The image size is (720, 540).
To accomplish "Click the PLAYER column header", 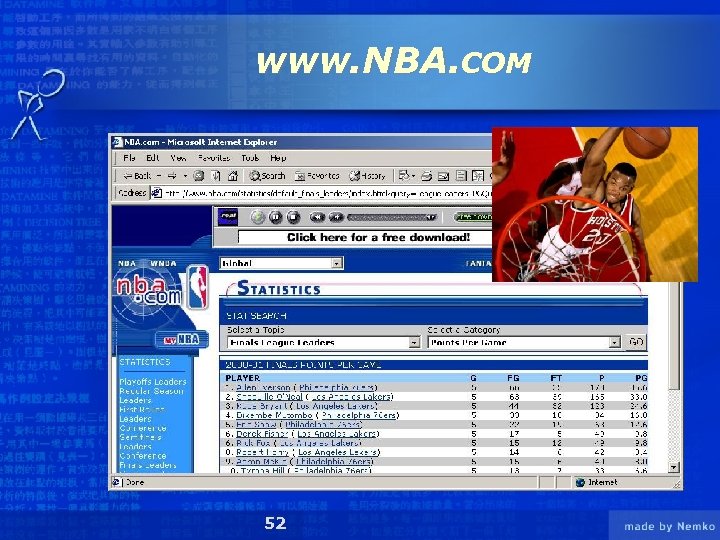I will (242, 378).
